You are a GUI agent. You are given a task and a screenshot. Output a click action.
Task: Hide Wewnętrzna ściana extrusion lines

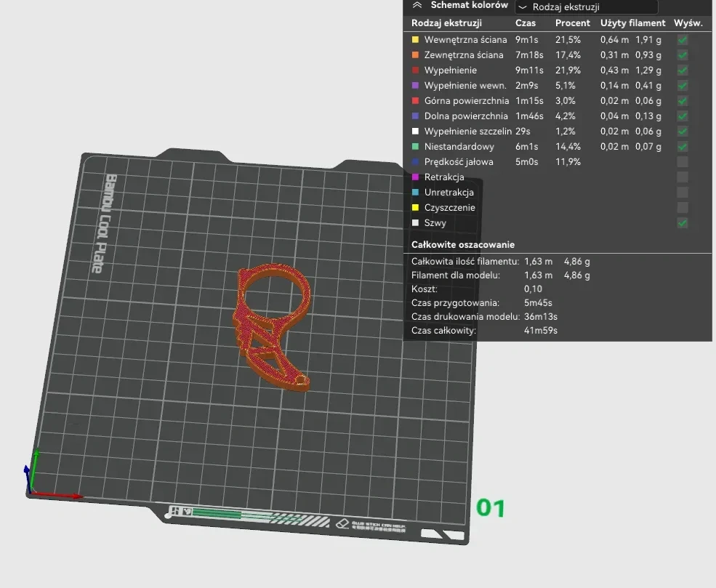(682, 40)
